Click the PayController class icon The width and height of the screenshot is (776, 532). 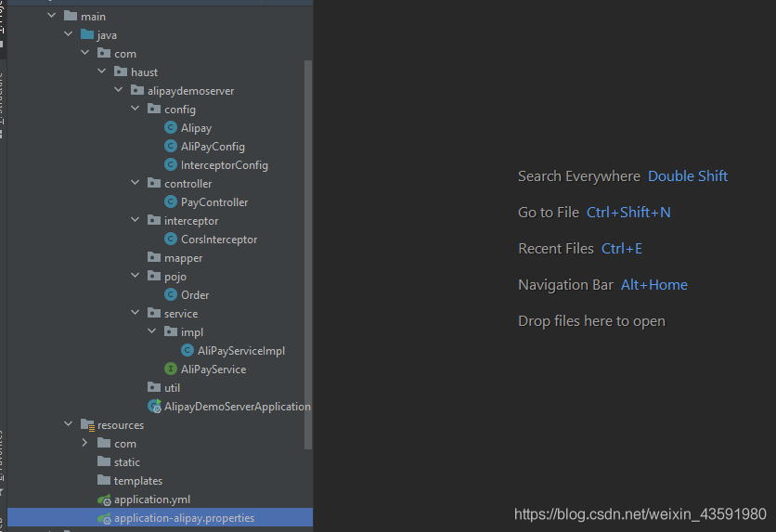coord(171,202)
